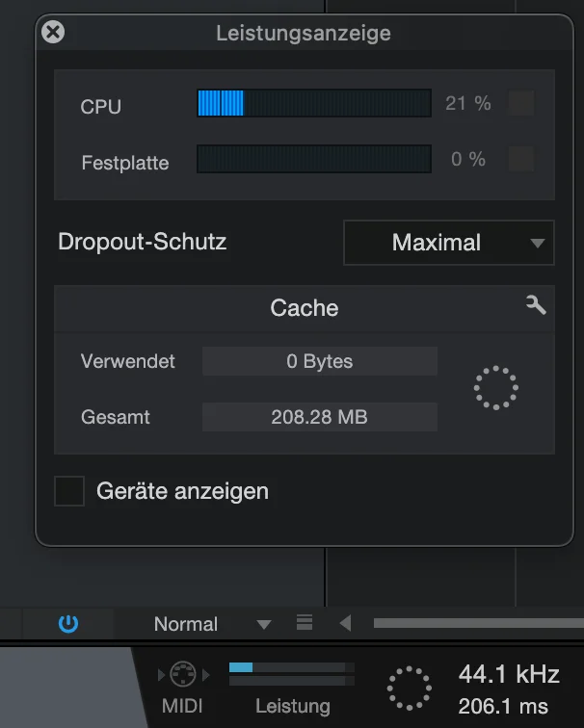Click the Gesamt 208.28 MB field
This screenshot has height=728, width=584.
(x=320, y=417)
